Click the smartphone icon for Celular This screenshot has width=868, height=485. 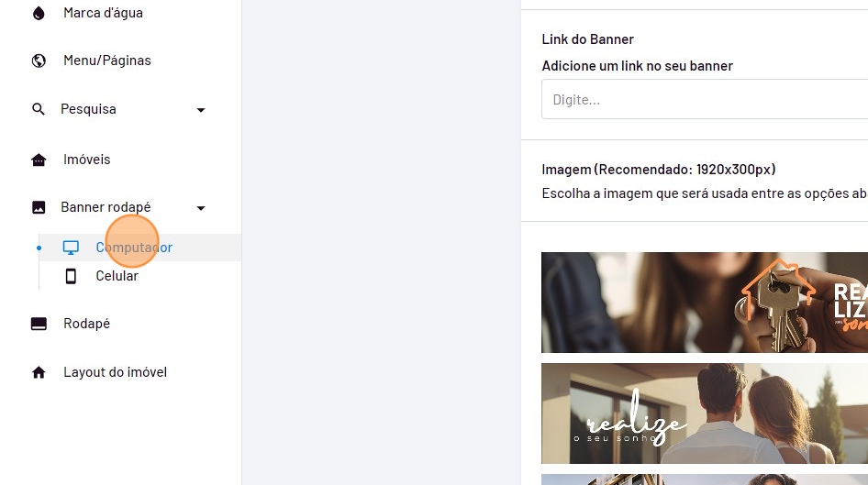pos(71,276)
